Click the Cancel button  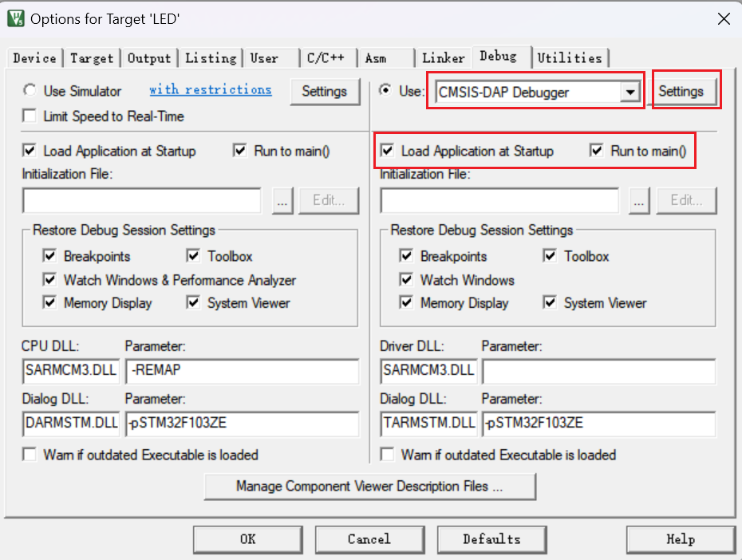pyautogui.click(x=369, y=539)
